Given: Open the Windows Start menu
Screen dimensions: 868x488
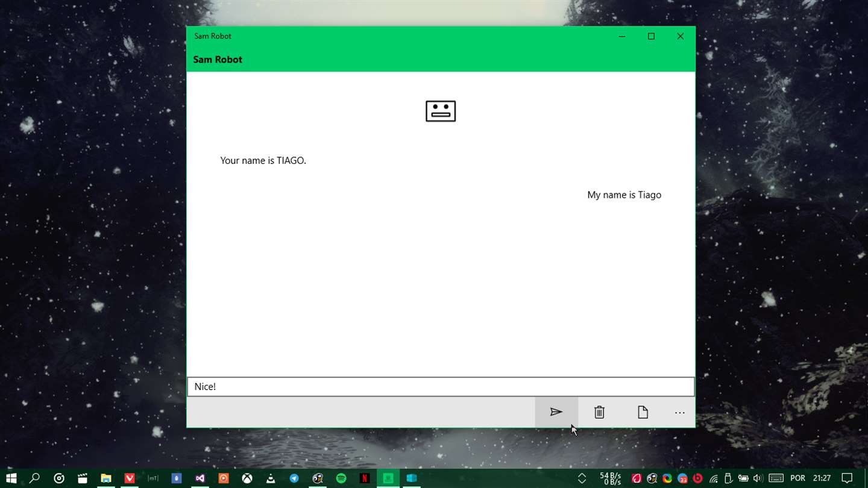Looking at the screenshot, I should pyautogui.click(x=11, y=478).
